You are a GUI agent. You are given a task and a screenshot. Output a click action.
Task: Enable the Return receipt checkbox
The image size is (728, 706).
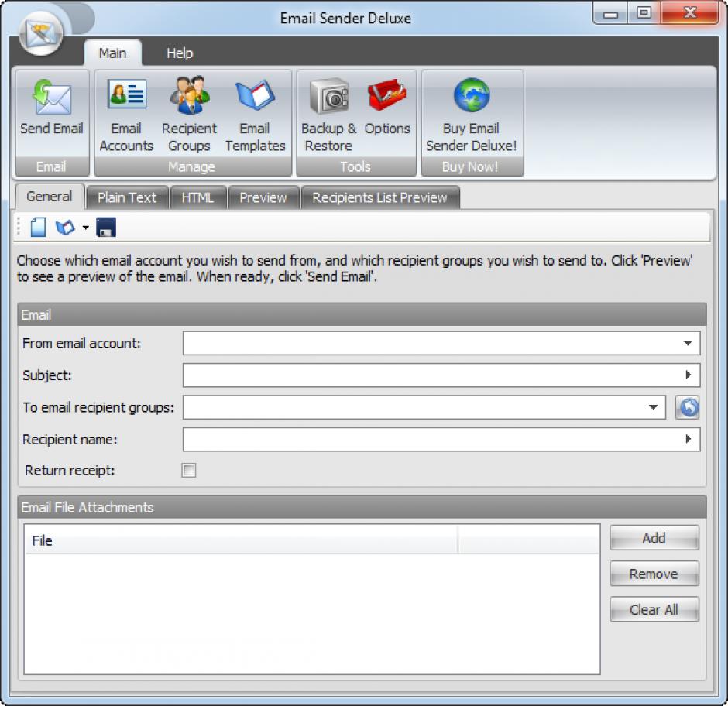[188, 470]
